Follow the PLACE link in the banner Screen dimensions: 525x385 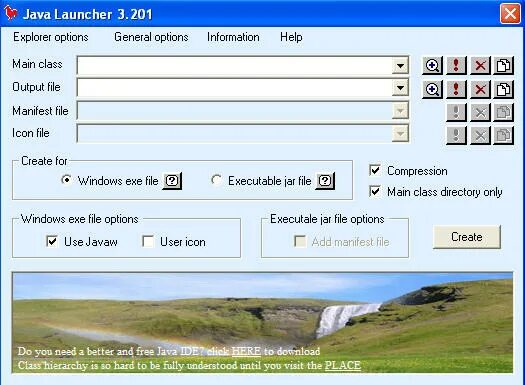point(343,365)
